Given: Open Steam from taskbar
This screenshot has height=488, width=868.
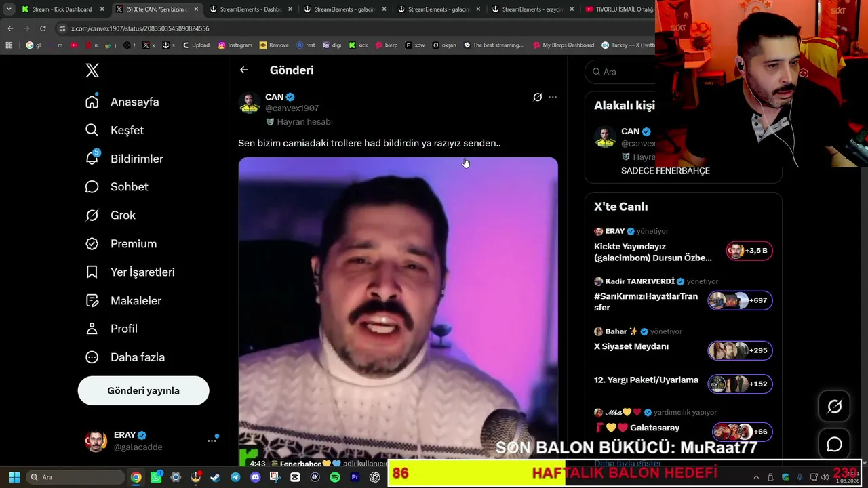Looking at the screenshot, I should pyautogui.click(x=216, y=477).
